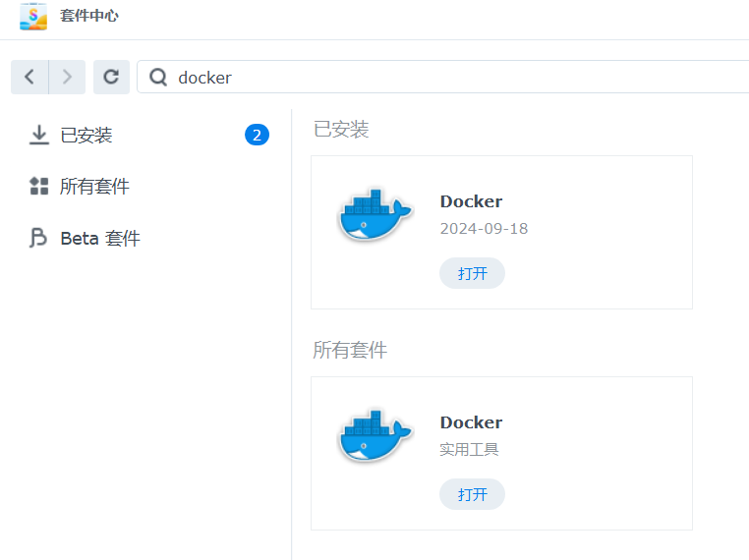
Task: Click the download icon beside 已安装
Action: coord(39,135)
